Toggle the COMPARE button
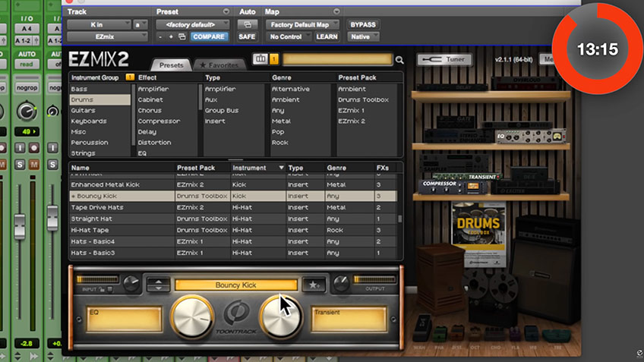This screenshot has height=362, width=644. [209, 37]
